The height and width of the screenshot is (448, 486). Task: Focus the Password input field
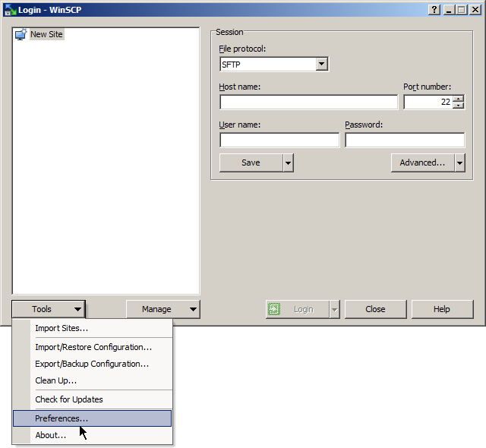404,140
